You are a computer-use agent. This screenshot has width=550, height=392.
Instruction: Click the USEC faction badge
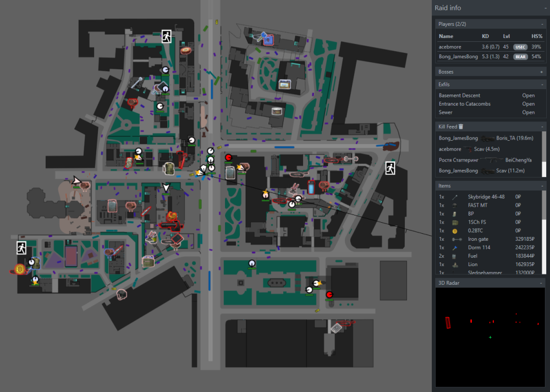point(520,47)
